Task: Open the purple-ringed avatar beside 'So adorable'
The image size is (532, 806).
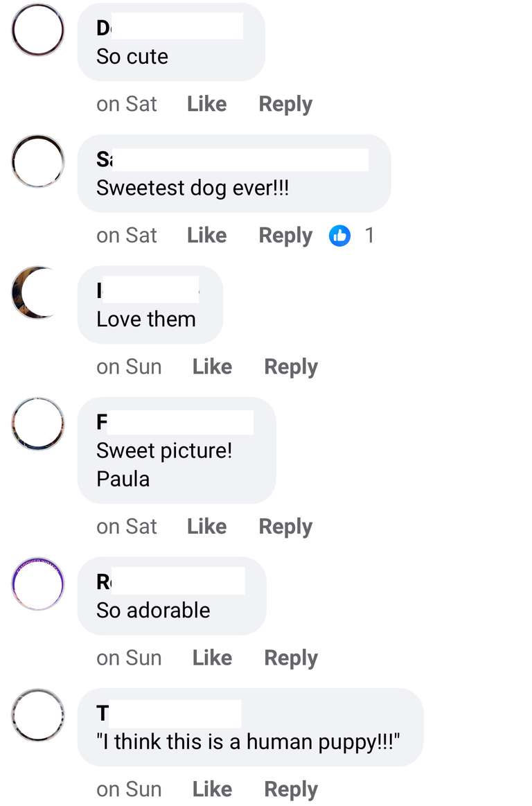Action: click(x=37, y=584)
